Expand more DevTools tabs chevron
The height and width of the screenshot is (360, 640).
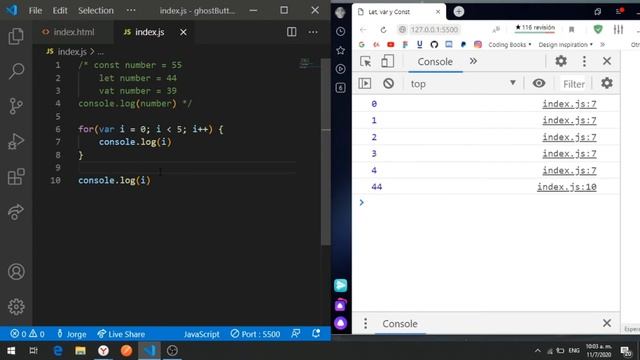coord(473,61)
